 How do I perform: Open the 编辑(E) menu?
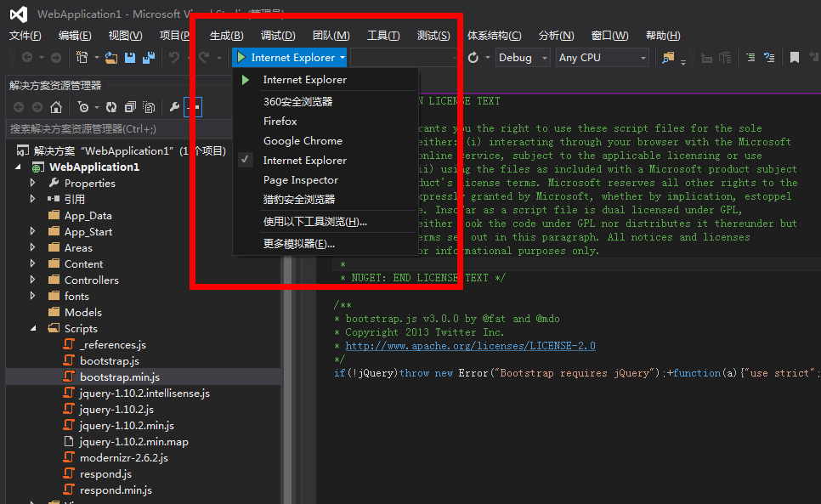point(75,35)
